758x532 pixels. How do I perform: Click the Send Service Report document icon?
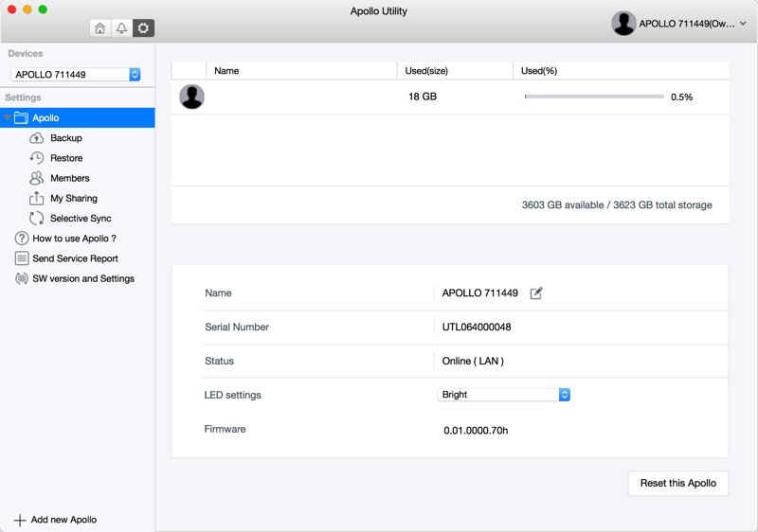[22, 258]
